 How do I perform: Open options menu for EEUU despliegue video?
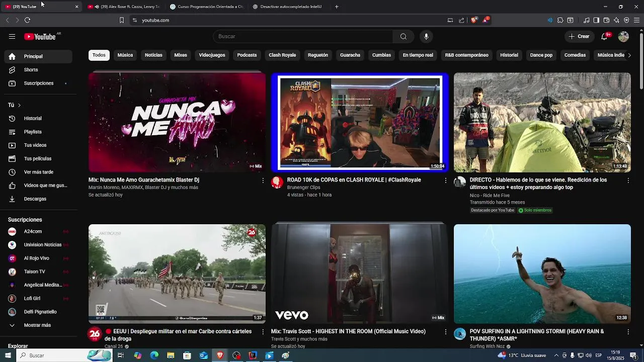click(x=263, y=332)
